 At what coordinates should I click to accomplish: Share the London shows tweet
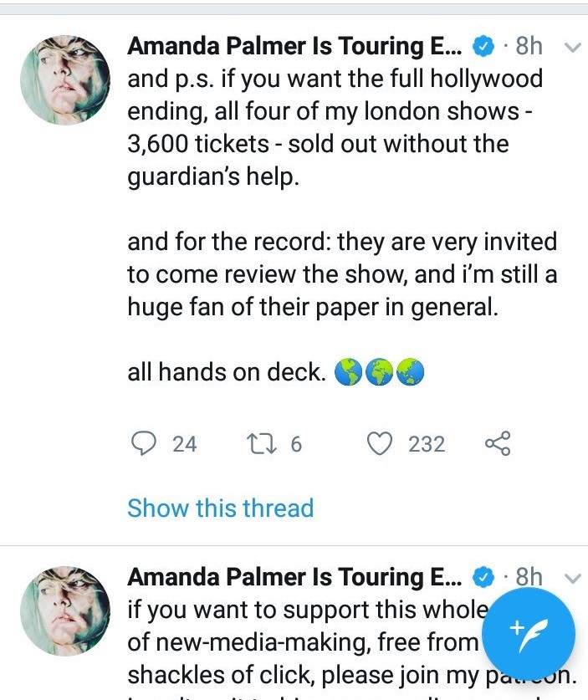[497, 443]
